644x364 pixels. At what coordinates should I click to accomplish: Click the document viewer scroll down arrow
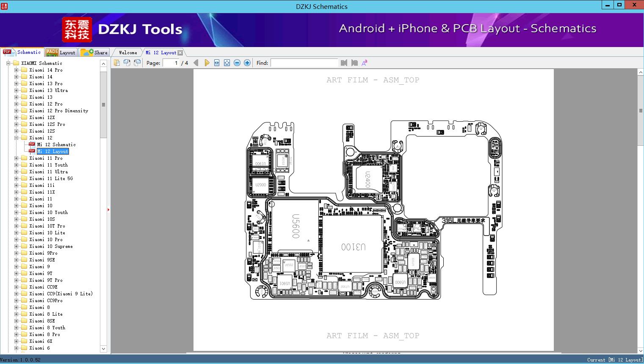pyautogui.click(x=641, y=350)
